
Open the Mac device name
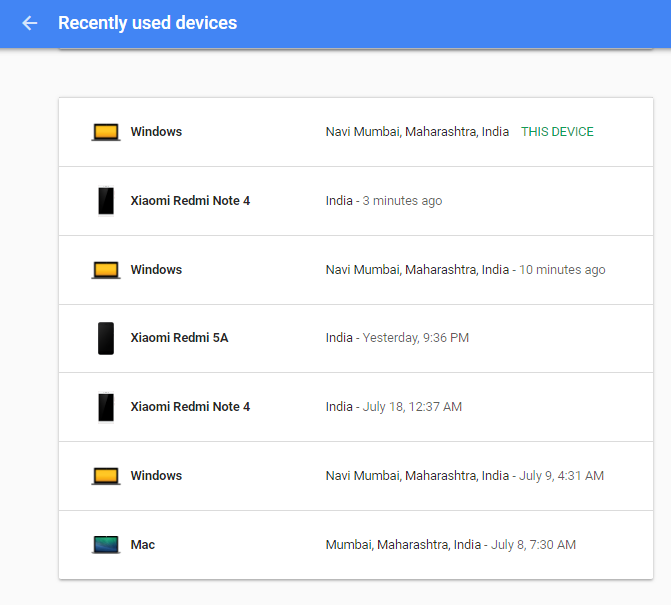[x=143, y=545]
